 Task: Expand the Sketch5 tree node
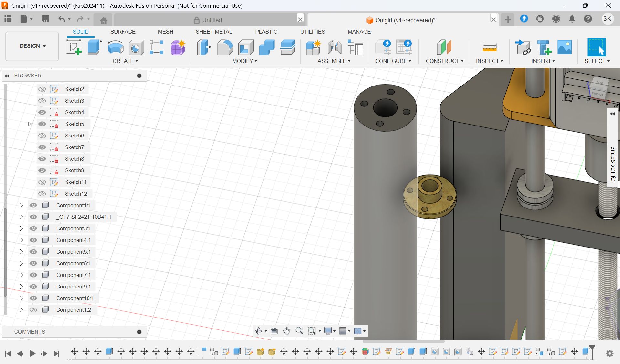tap(30, 124)
